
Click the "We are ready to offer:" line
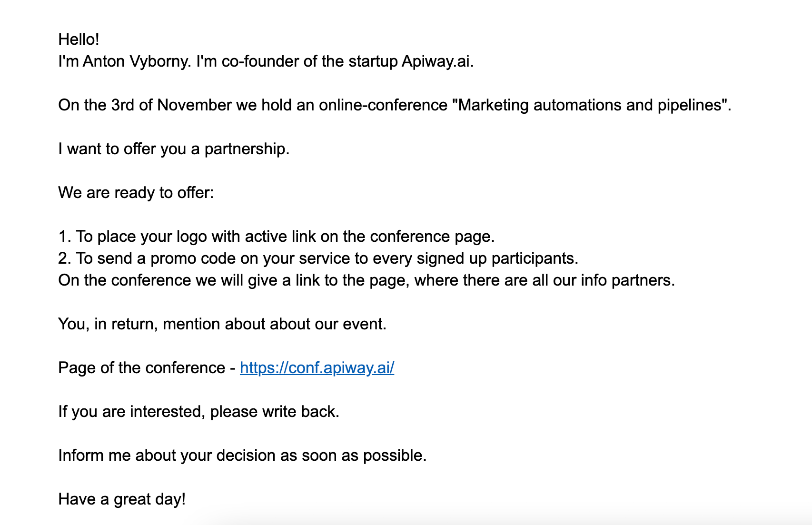point(136,193)
